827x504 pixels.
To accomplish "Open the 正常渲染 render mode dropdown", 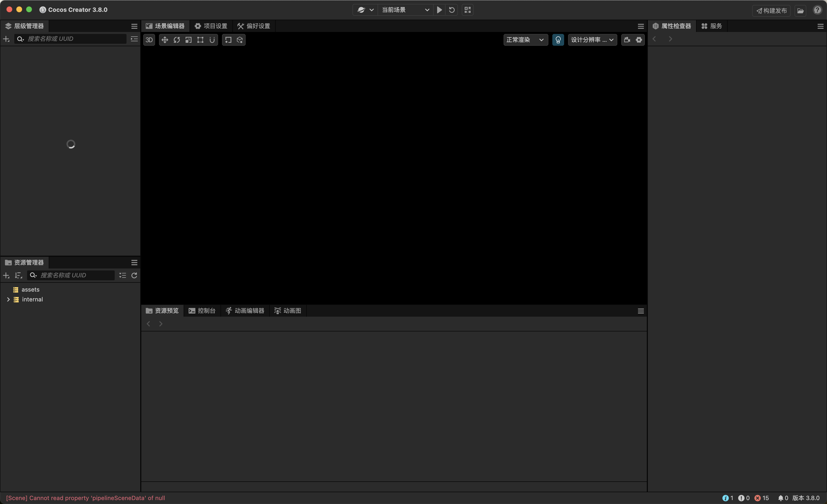I will pos(525,40).
